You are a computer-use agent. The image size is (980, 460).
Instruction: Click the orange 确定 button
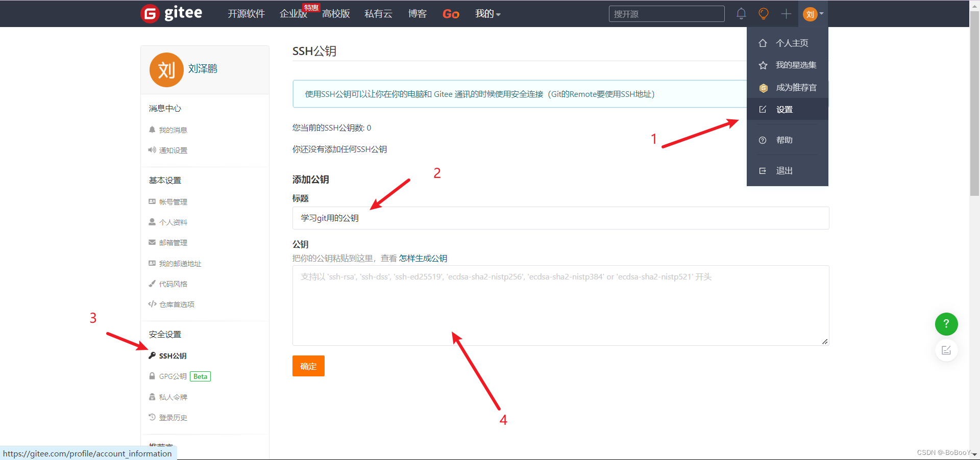tap(308, 366)
